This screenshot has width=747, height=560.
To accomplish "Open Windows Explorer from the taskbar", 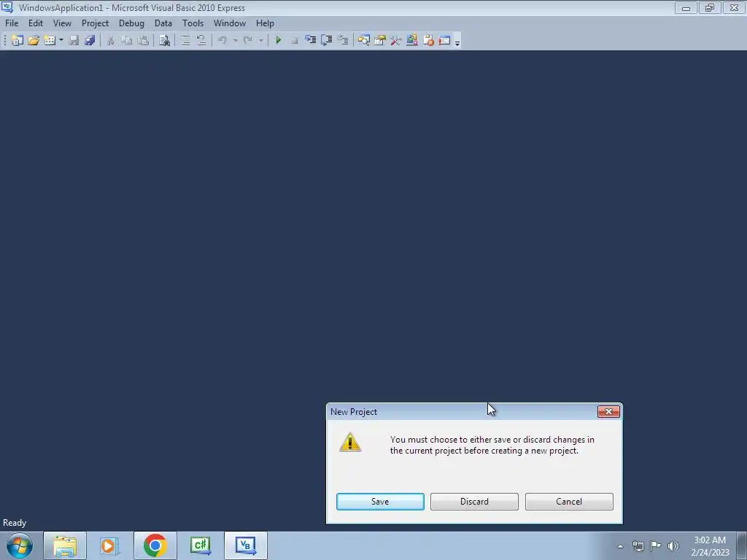I will point(65,545).
